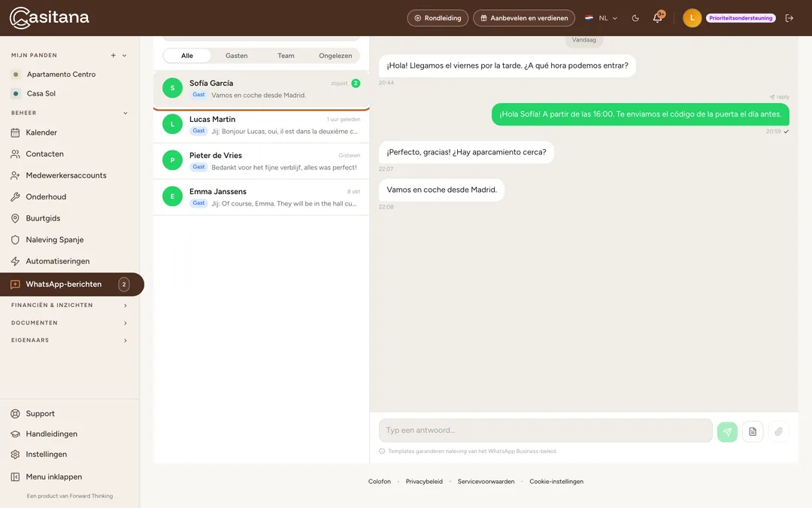Click the logout arrow icon
This screenshot has width=812, height=508.
[x=789, y=18]
